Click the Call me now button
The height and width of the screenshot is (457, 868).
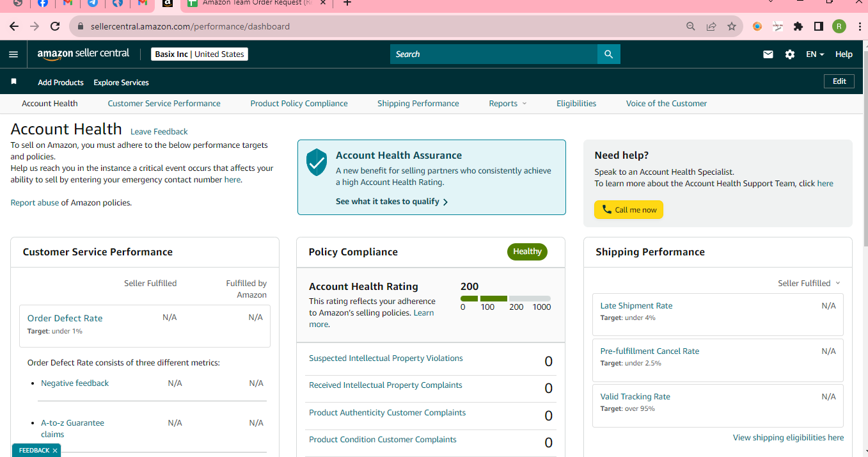pos(629,210)
